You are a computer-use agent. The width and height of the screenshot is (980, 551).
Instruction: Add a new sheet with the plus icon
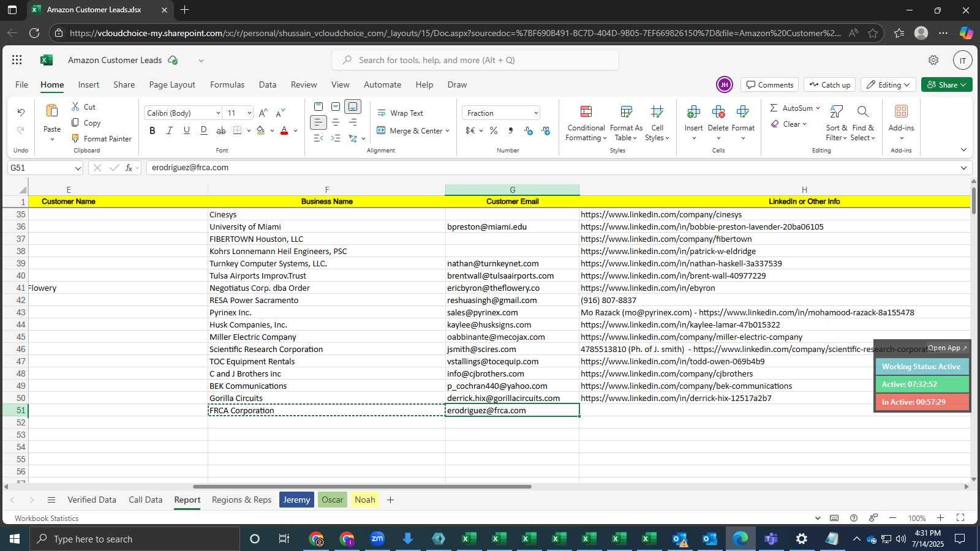tap(390, 500)
